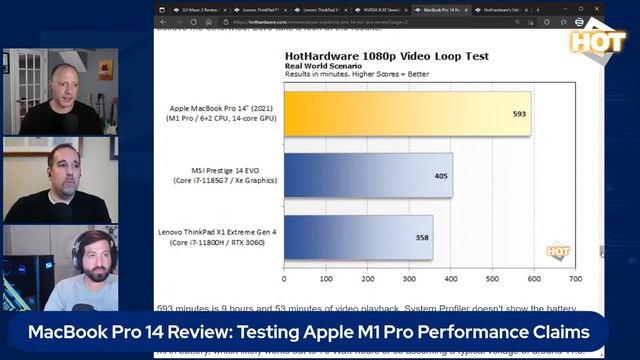
Task: Click the 'HotHardware 1080p Video Loop Test' chart title
Action: [x=387, y=56]
